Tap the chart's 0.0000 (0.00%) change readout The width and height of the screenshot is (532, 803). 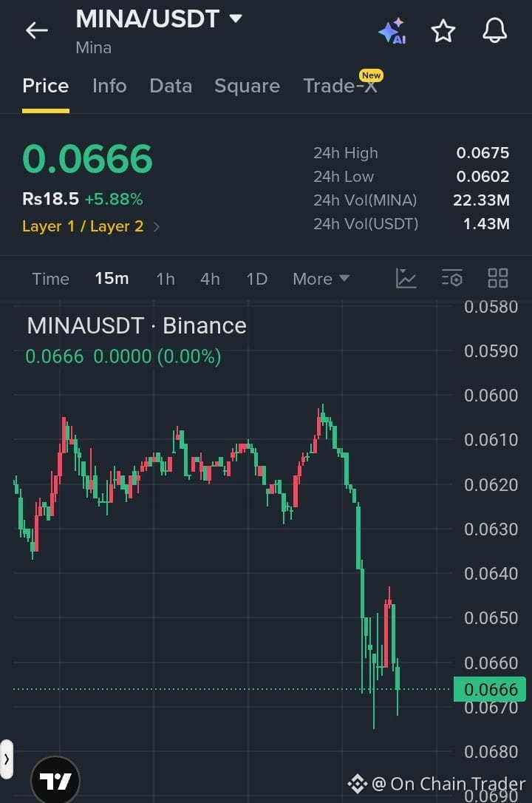pyautogui.click(x=157, y=356)
